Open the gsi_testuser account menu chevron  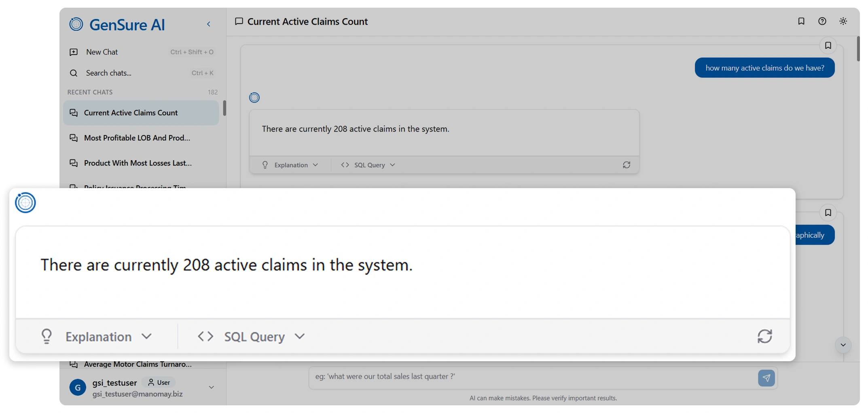coord(211,388)
